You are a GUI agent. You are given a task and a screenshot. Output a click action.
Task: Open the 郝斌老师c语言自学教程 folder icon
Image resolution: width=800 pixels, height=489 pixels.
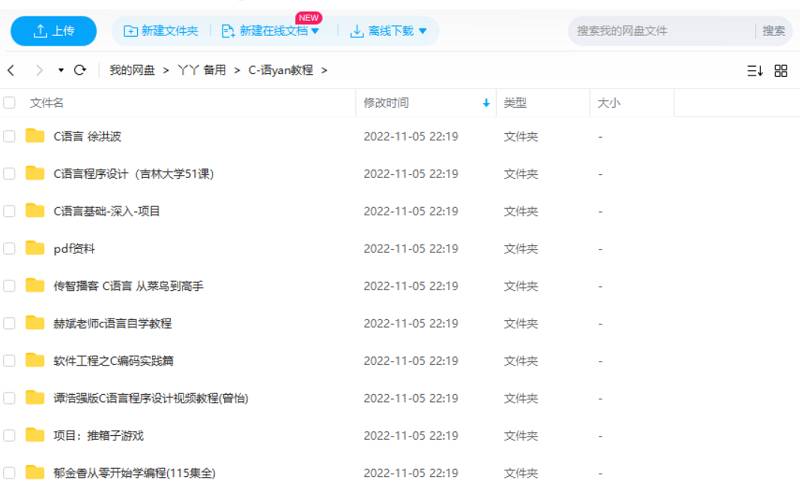(x=35, y=323)
